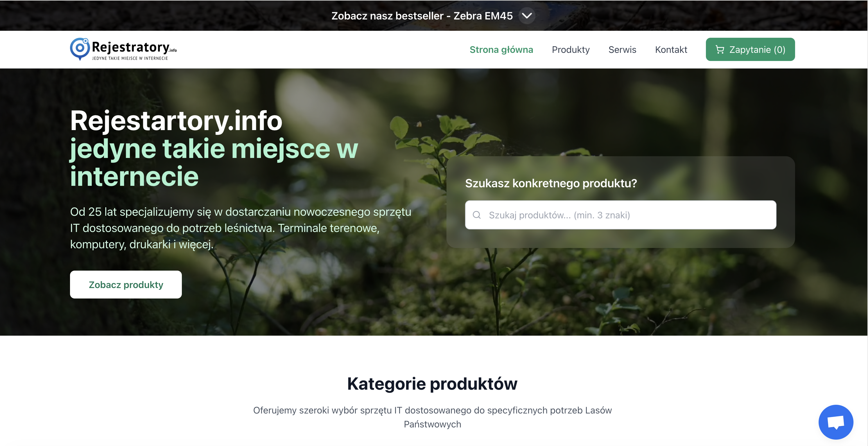Screen dimensions: 868x446
Task: Select Serwis in the navigation
Action: coord(622,50)
